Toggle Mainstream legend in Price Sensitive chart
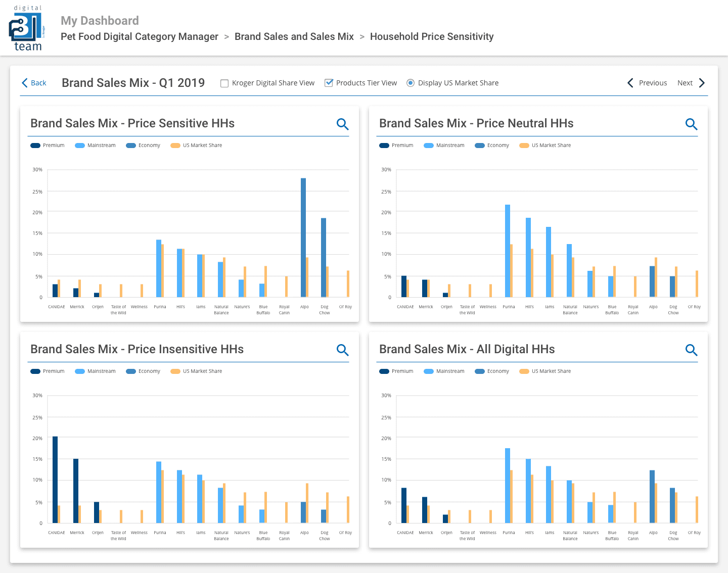This screenshot has width=728, height=573. click(x=95, y=146)
